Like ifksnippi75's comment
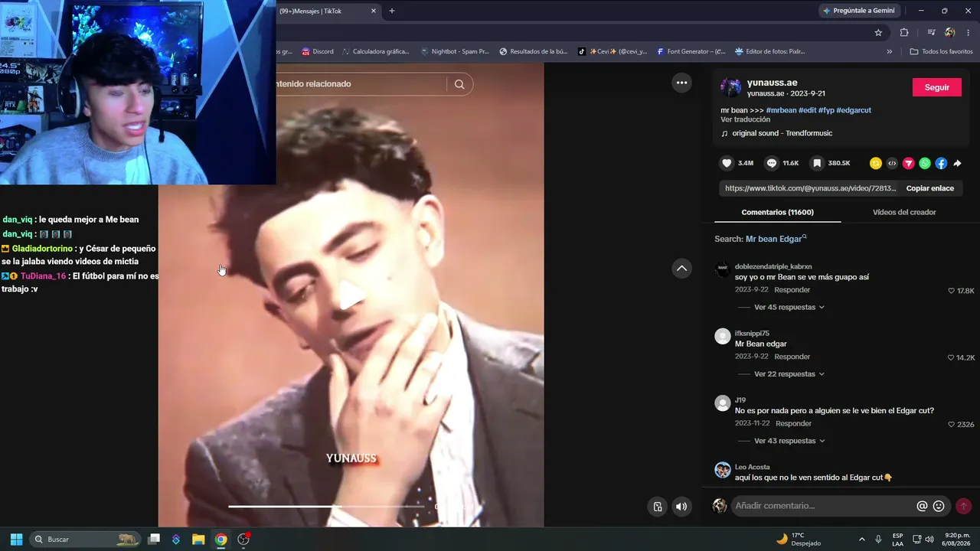 pyautogui.click(x=952, y=357)
